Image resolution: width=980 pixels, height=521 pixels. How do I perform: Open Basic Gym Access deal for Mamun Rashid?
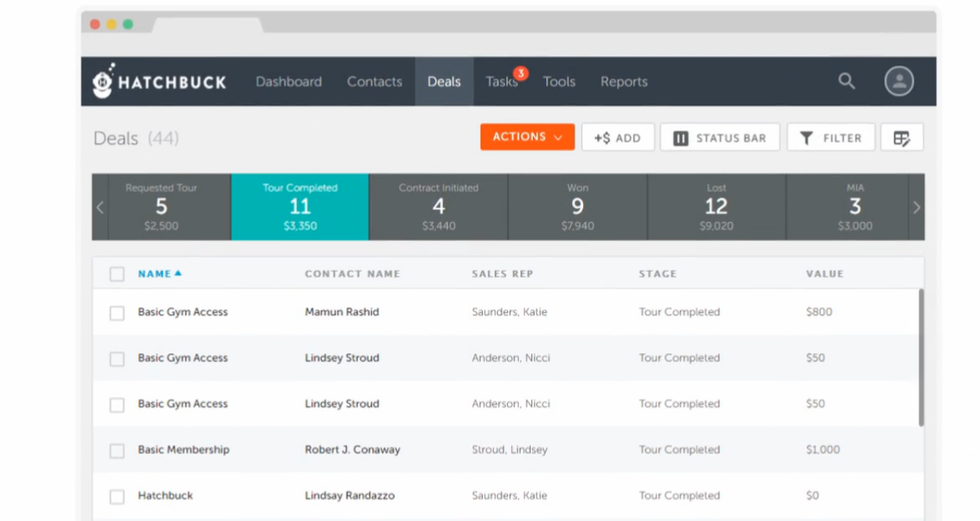point(183,312)
